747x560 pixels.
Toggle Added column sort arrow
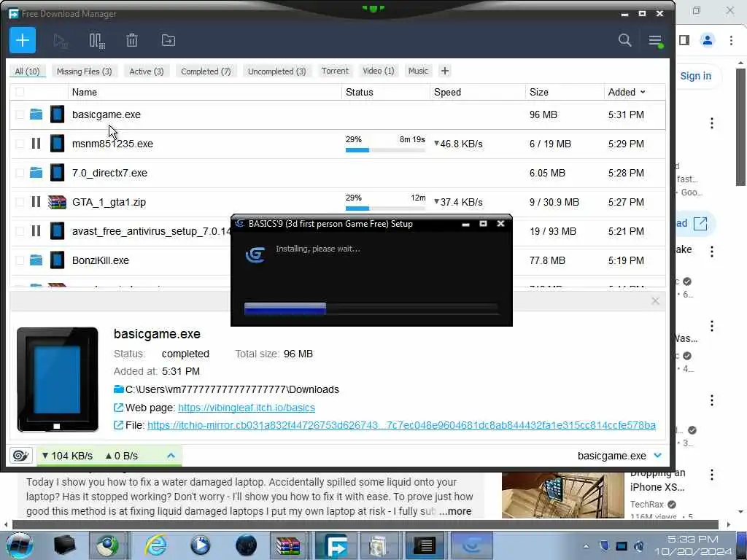click(x=643, y=92)
